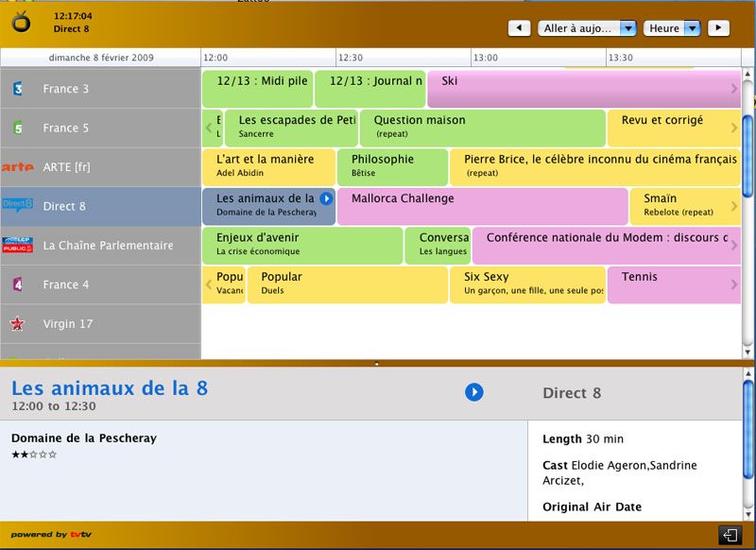Click the star rating under Domaine de la Pescheray
Viewport: 756px width, 550px height.
pos(34,454)
